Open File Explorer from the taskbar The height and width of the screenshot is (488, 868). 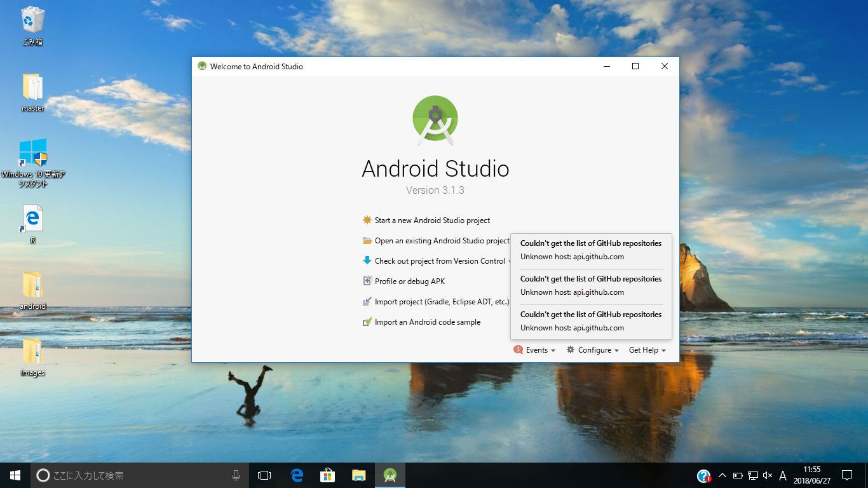(x=359, y=475)
